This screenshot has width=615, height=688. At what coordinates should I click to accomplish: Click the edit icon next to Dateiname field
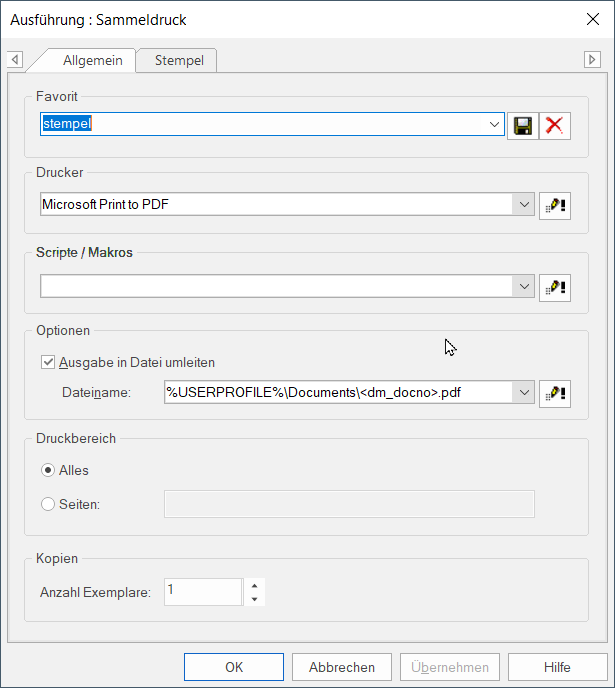coord(554,393)
